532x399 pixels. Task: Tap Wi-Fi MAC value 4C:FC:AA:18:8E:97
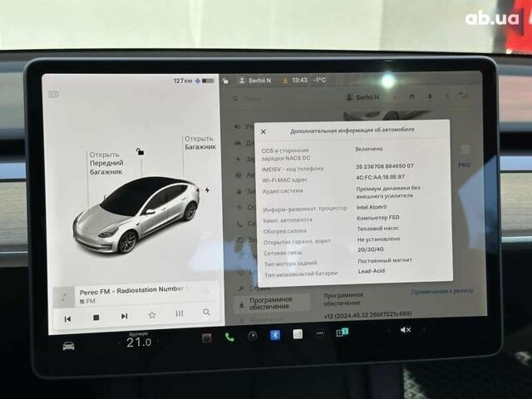point(380,177)
